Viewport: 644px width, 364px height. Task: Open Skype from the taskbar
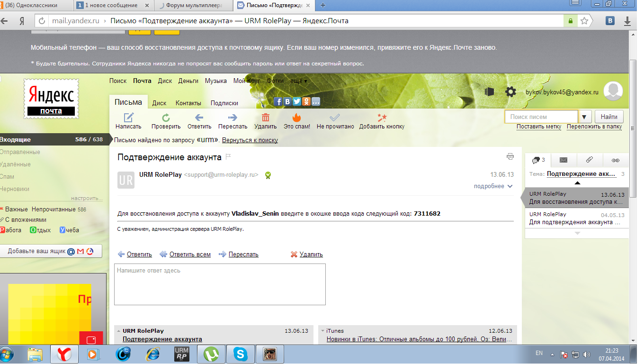[241, 354]
